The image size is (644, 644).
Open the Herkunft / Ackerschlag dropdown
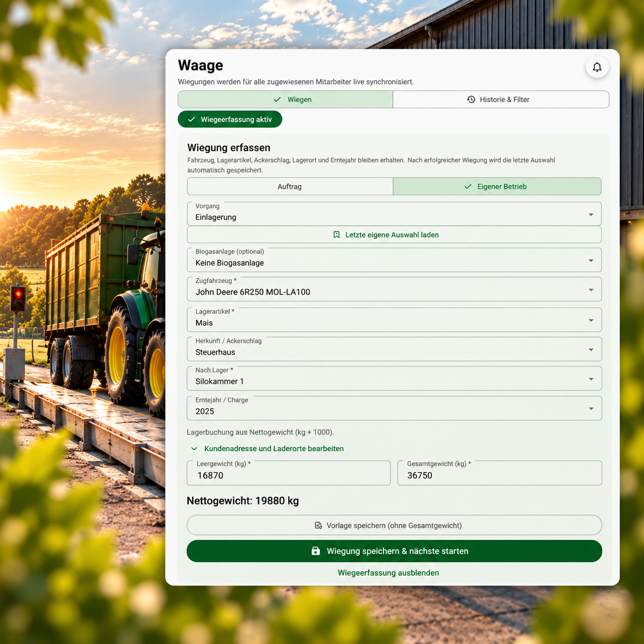click(x=394, y=349)
